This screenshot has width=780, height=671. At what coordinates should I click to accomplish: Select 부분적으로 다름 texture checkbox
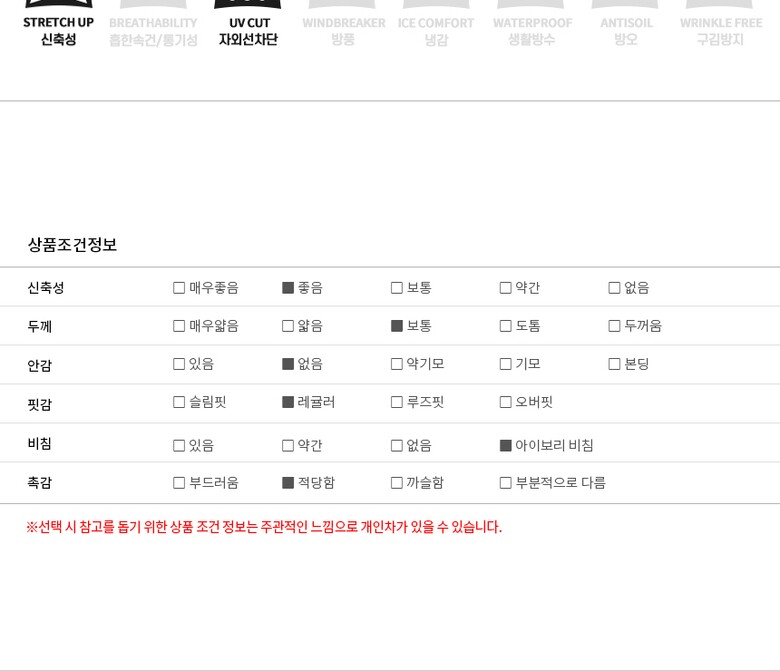pos(506,483)
